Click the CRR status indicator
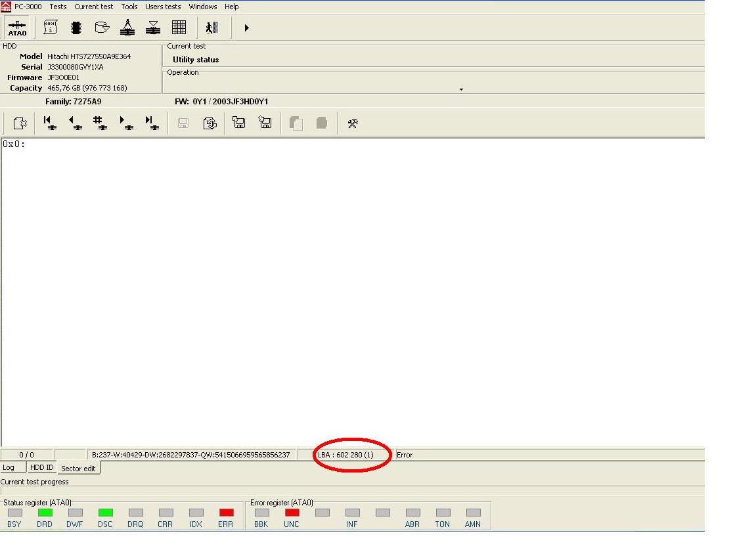Screen dimensions: 756x548 coord(166,513)
